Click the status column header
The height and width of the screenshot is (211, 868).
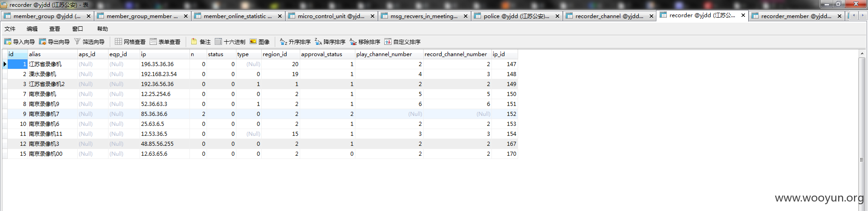coord(222,54)
